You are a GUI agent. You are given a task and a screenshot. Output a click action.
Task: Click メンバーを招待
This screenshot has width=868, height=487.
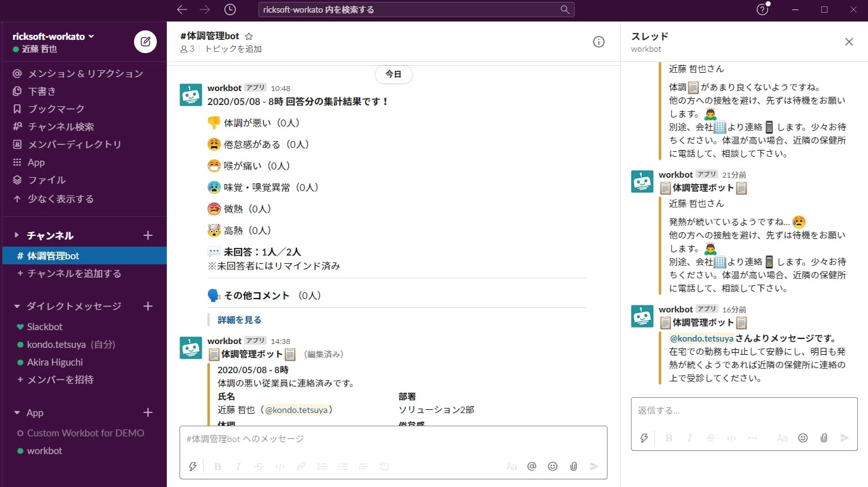point(83,379)
